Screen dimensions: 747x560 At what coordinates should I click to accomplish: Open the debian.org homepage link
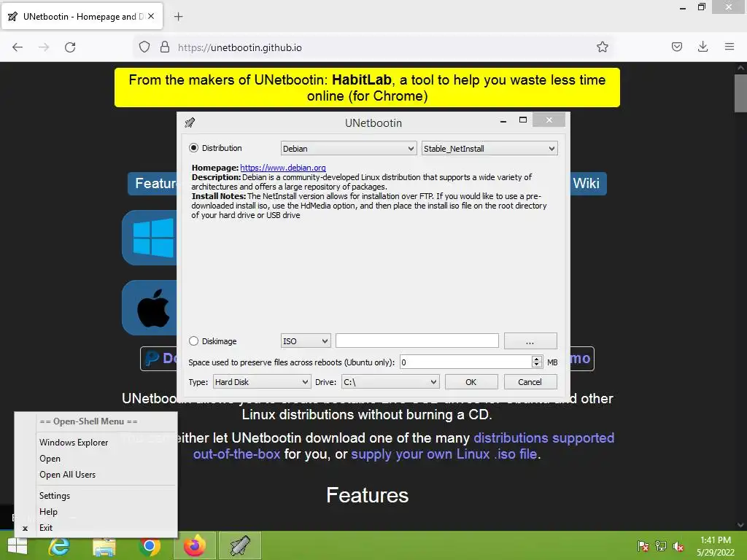coord(283,168)
